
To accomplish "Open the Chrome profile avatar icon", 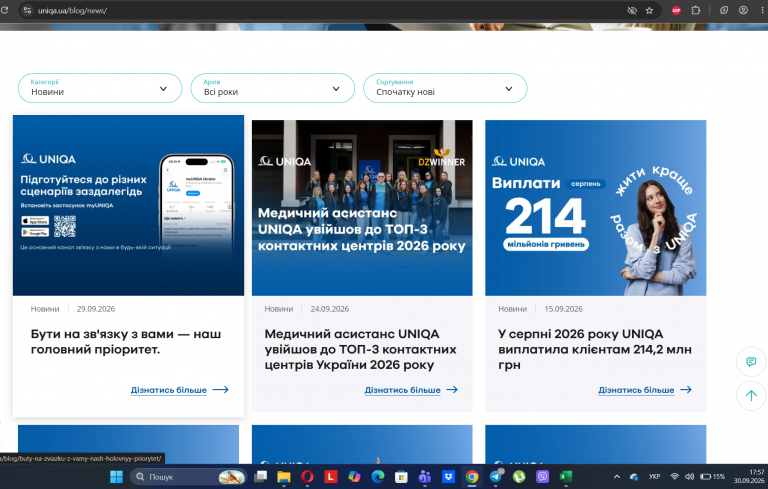I will pos(744,10).
